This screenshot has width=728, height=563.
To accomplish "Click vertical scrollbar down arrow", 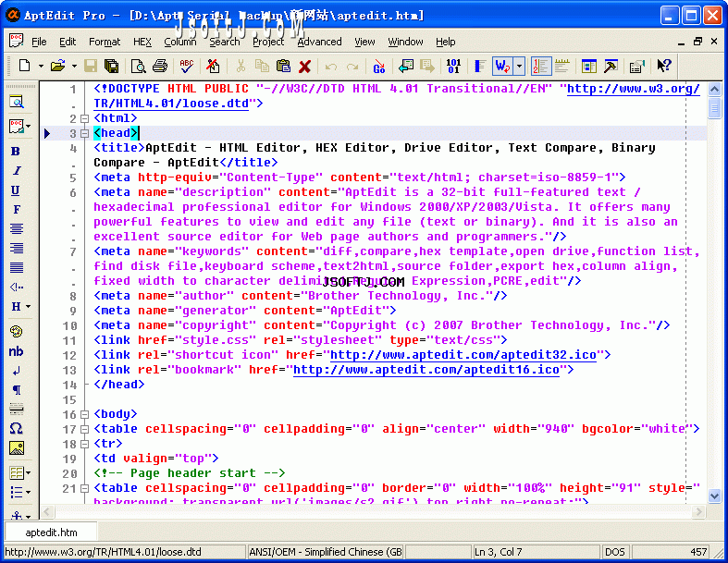I will coord(714,496).
